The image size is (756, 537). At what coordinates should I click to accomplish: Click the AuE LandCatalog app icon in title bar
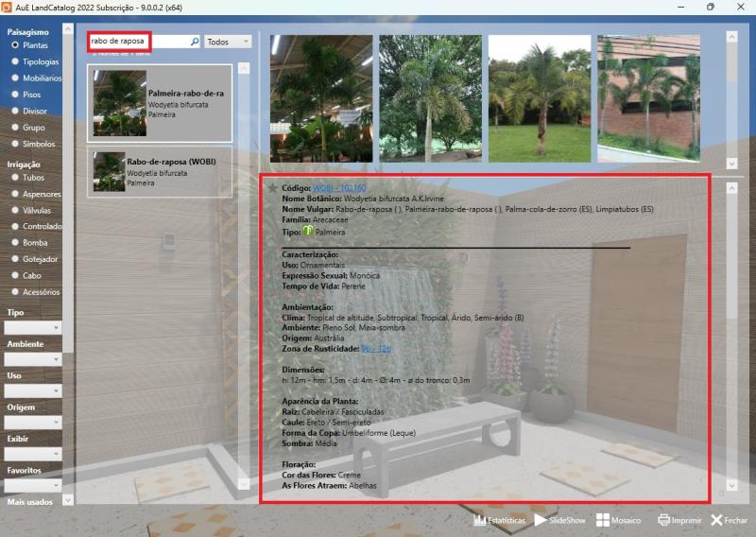pyautogui.click(x=7, y=8)
